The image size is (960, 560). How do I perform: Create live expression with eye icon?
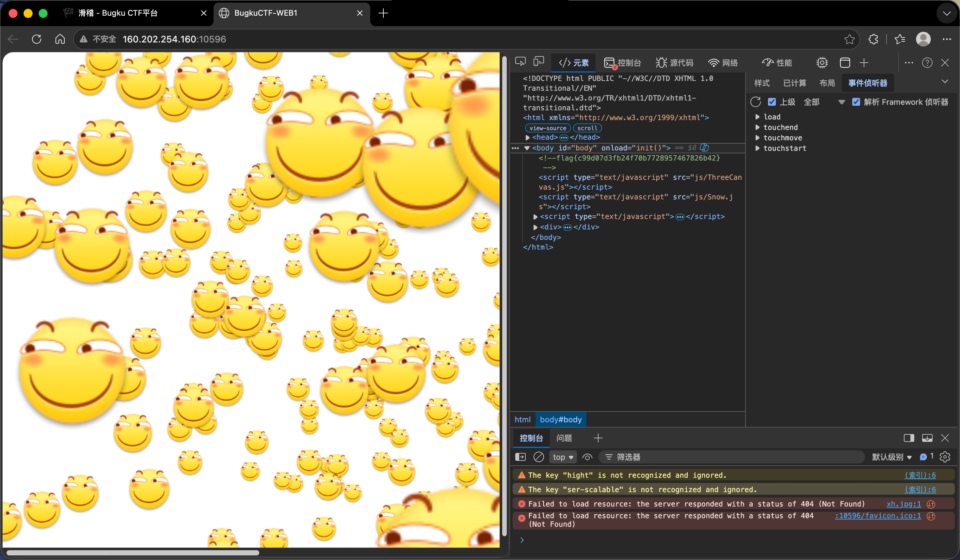[x=587, y=457]
